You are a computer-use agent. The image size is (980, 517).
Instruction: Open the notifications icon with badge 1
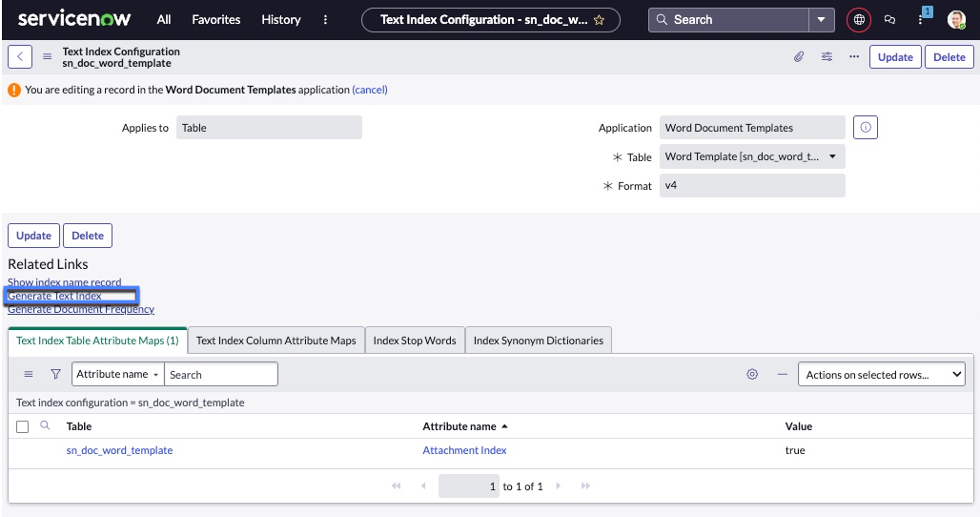922,19
